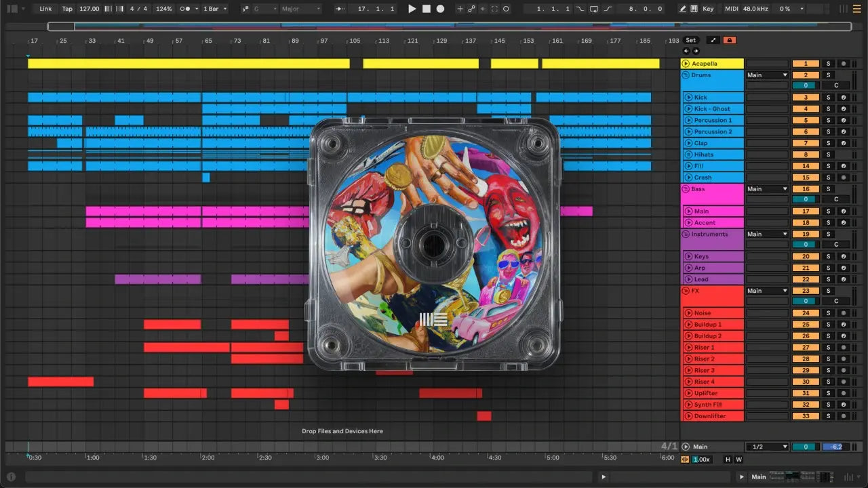868x488 pixels.
Task: Enable the arrangement Loop switch
Action: (x=593, y=9)
